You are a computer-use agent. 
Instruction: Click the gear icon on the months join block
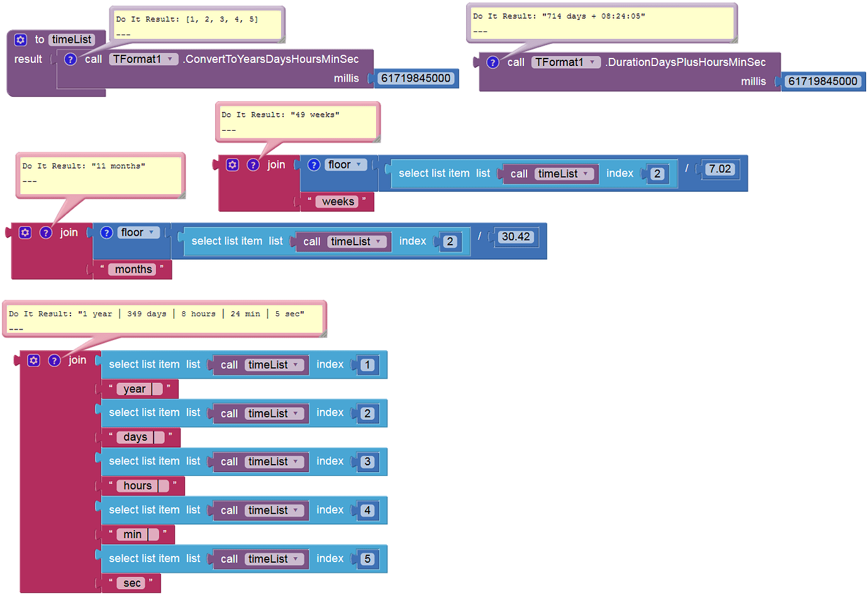point(25,233)
